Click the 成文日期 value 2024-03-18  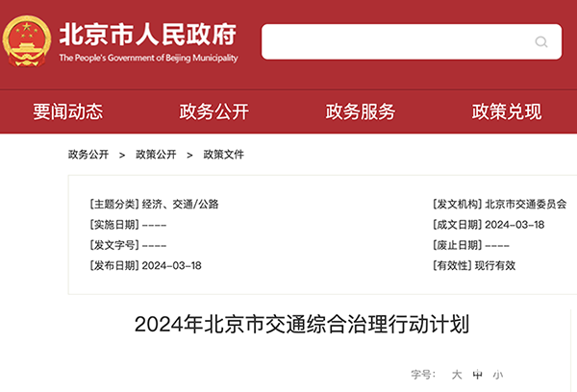coord(514,225)
